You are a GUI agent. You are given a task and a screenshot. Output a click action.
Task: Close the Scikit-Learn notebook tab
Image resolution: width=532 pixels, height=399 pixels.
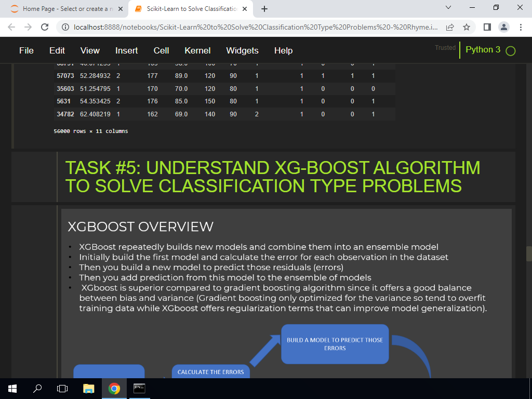point(245,9)
